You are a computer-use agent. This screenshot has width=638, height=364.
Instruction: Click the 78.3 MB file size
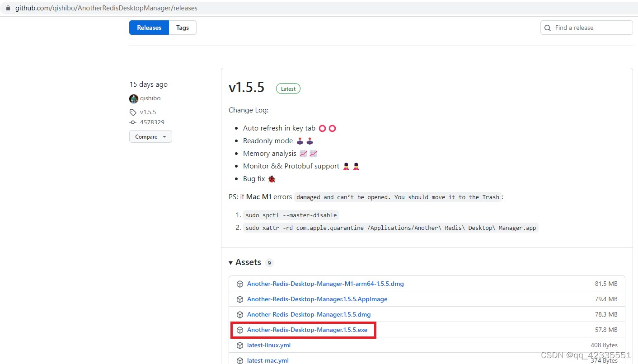(606, 315)
